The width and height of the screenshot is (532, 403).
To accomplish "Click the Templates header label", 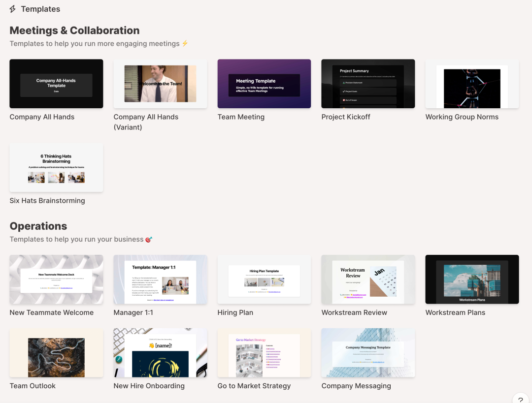I will [x=40, y=9].
